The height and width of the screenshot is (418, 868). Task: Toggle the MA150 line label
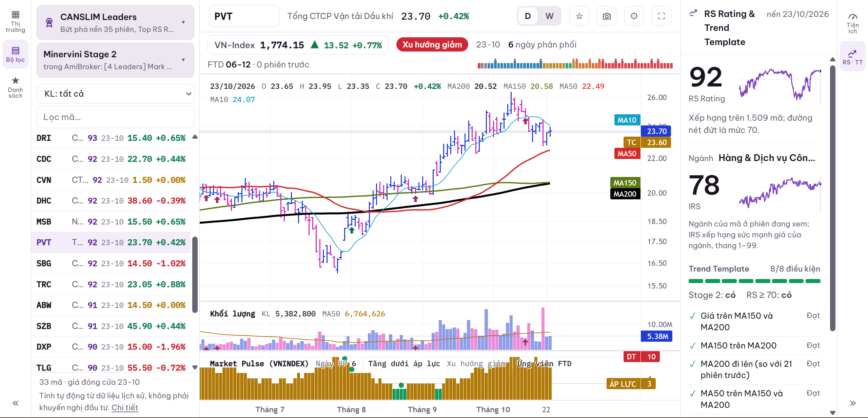coord(625,183)
